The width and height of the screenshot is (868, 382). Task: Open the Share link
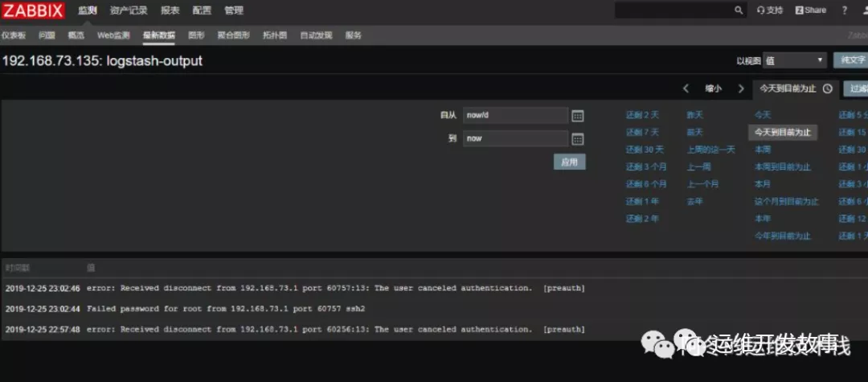tap(810, 10)
